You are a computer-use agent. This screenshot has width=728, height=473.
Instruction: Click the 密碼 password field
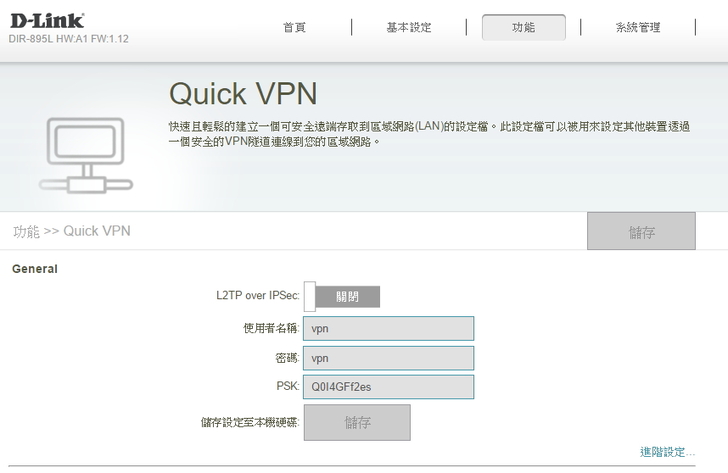pyautogui.click(x=388, y=358)
